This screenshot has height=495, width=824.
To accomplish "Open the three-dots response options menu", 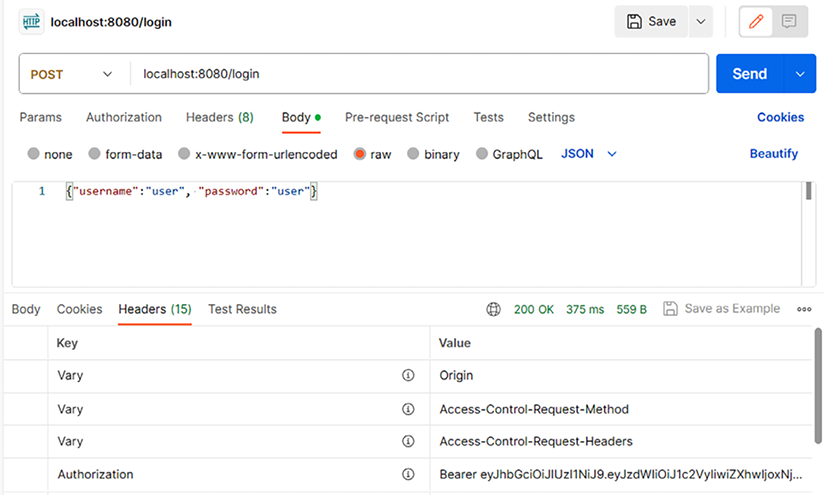I will click(804, 309).
